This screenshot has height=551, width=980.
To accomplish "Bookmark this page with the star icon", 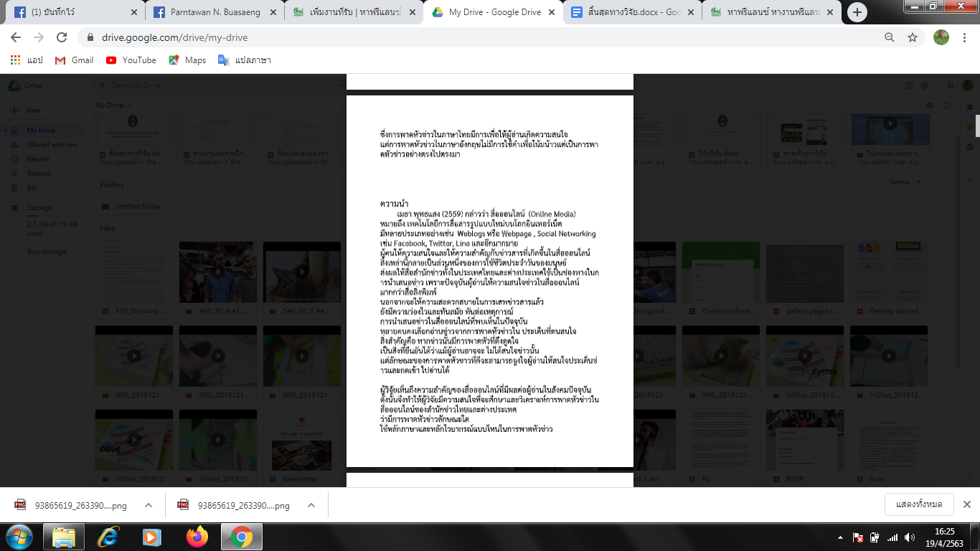I will (913, 37).
